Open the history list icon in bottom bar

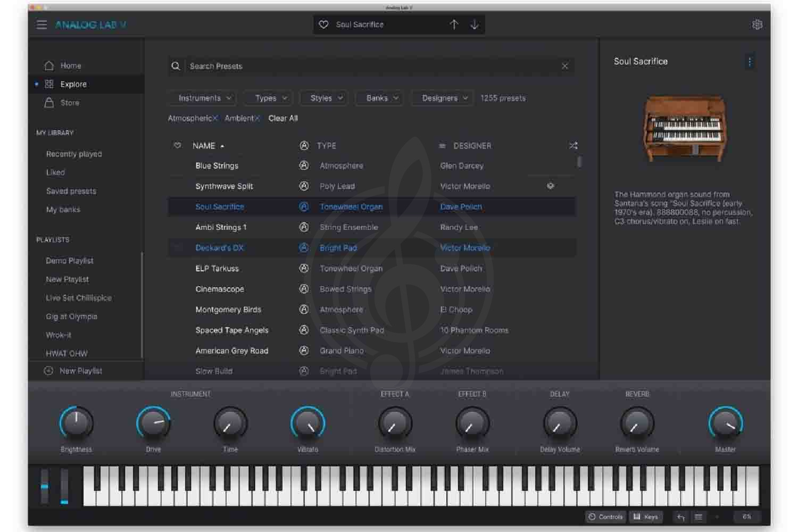tap(699, 517)
